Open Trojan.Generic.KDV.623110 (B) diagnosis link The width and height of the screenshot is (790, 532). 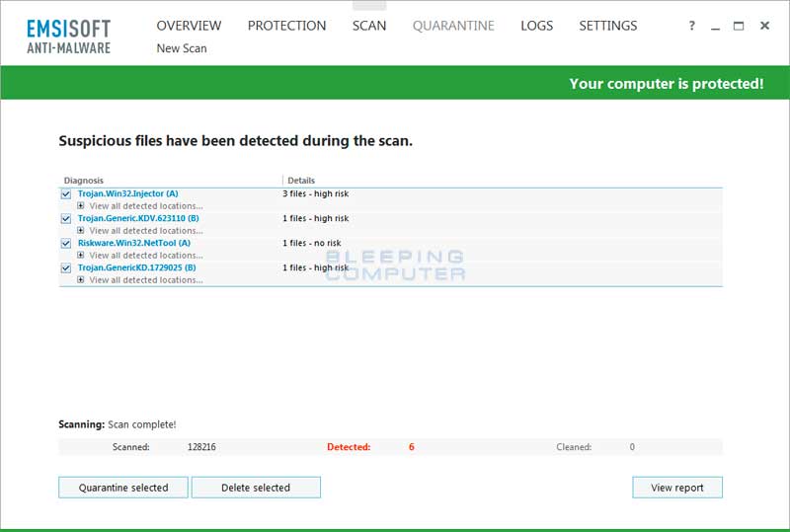(138, 218)
